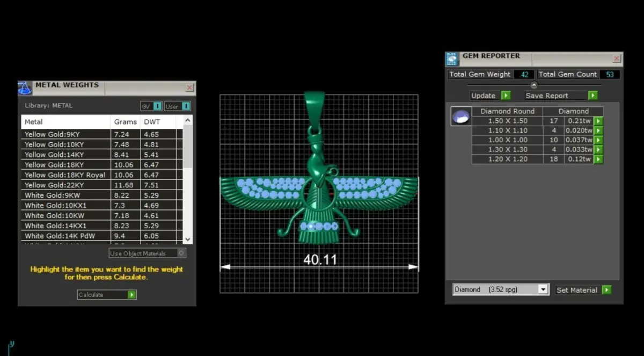The image size is (644, 356).
Task: Select the White Gold:14K PdW row
Action: (x=102, y=236)
